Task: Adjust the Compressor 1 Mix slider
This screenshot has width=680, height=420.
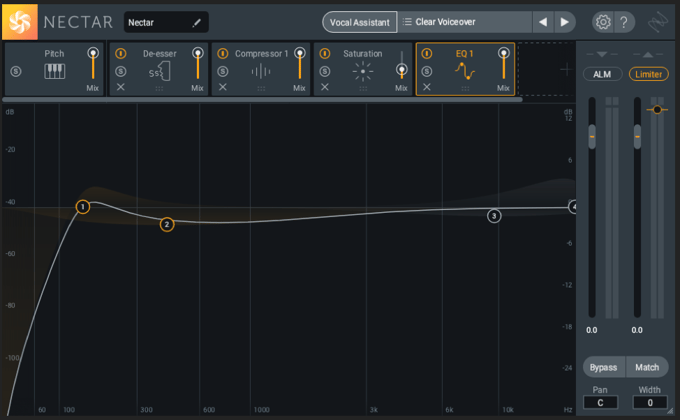Action: click(x=300, y=64)
